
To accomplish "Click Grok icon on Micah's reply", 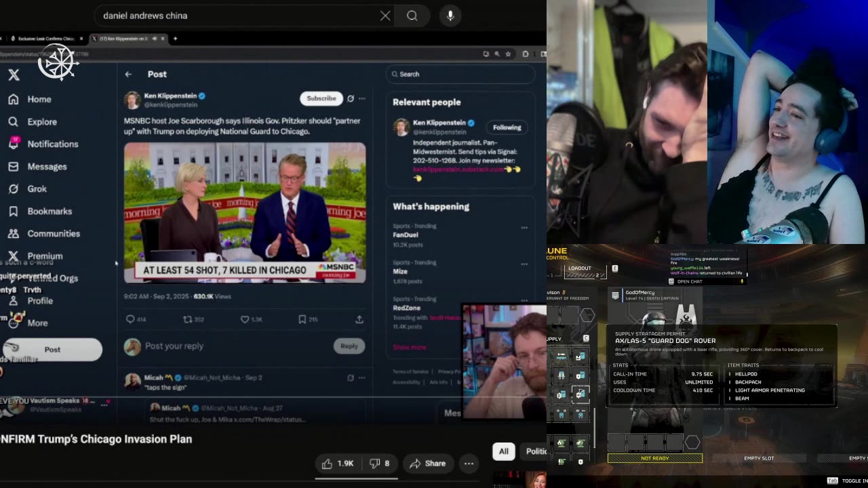I will click(x=351, y=378).
